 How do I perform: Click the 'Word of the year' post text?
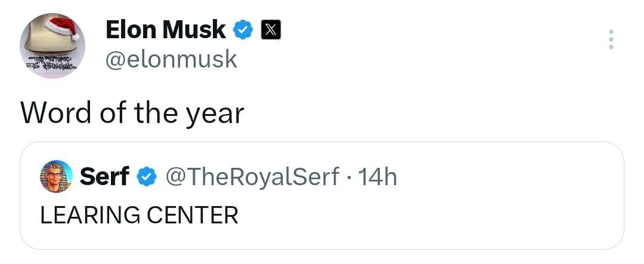click(132, 112)
